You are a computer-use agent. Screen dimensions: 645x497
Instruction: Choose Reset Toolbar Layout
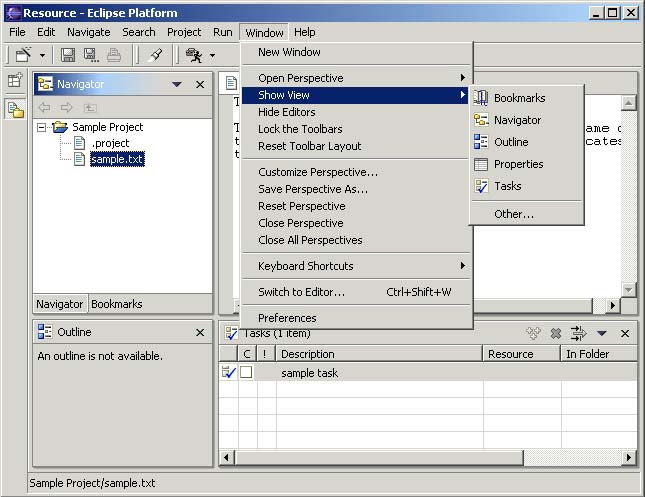point(355,146)
